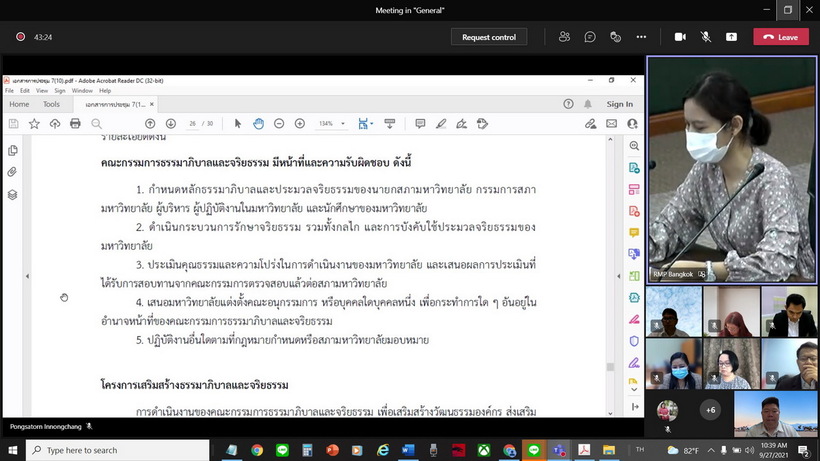
Task: Click the add comment note icon
Action: [420, 124]
